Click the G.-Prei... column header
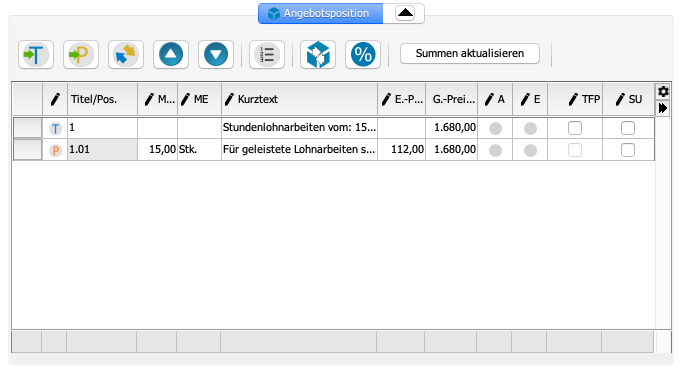 point(452,99)
